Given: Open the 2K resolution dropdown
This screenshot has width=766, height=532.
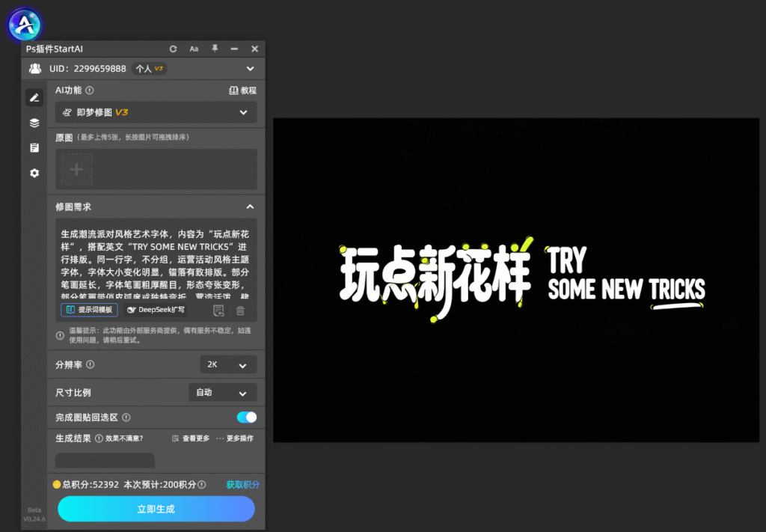Looking at the screenshot, I should point(228,364).
